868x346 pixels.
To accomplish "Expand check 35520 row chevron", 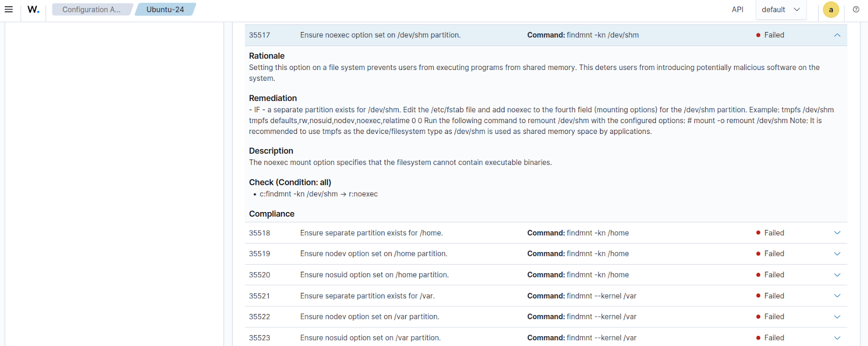I will (837, 275).
